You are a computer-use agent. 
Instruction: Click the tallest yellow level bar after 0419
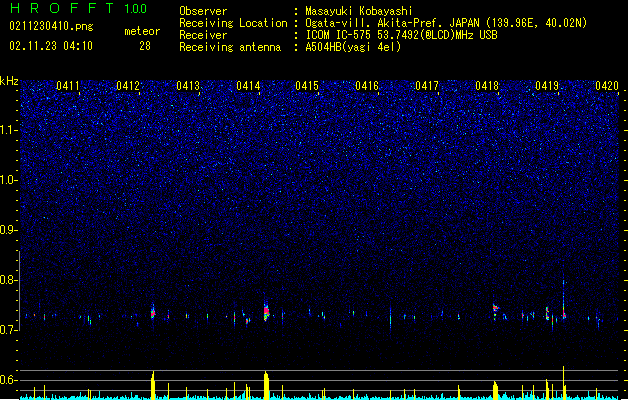click(x=564, y=382)
